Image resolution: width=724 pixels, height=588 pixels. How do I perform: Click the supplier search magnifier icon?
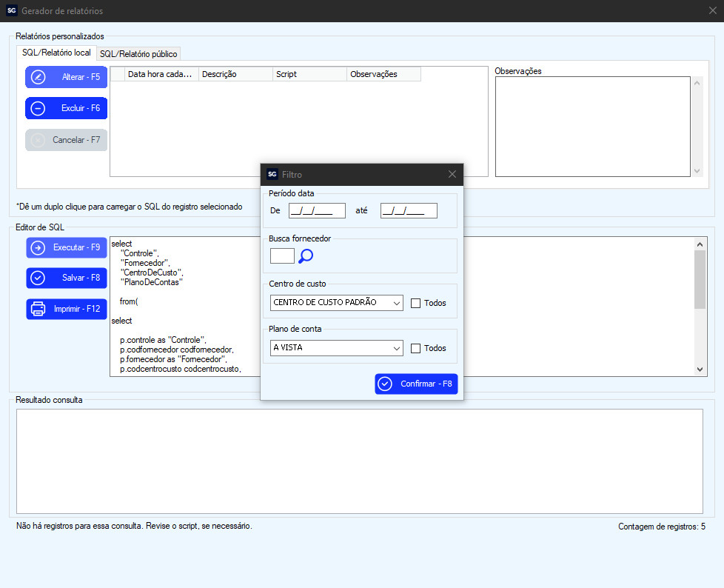tap(306, 256)
